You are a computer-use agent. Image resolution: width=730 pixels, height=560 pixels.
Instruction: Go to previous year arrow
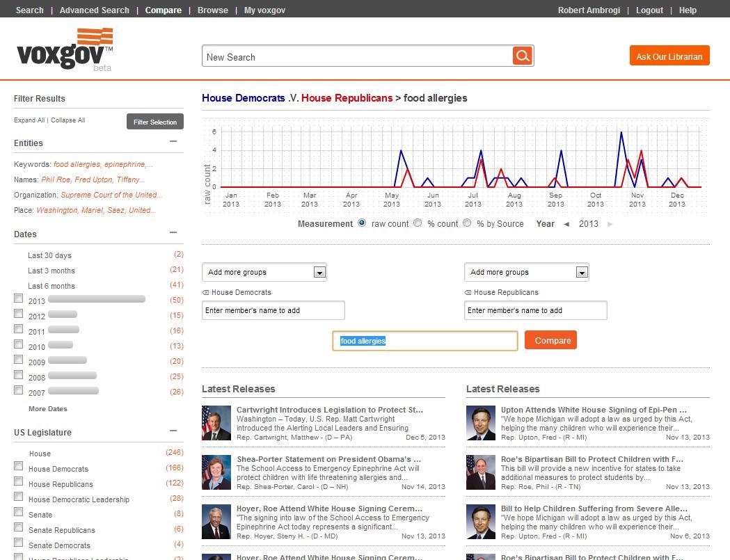pos(566,225)
